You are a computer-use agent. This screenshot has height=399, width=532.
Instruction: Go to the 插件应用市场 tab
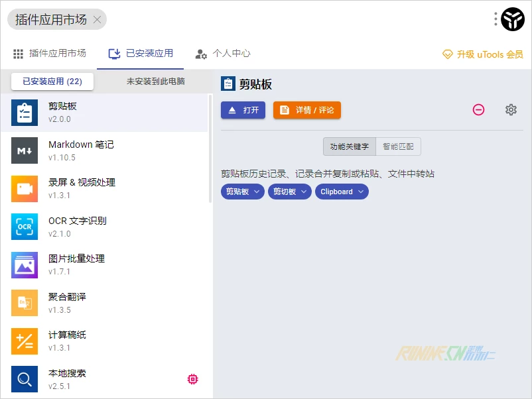(50, 54)
